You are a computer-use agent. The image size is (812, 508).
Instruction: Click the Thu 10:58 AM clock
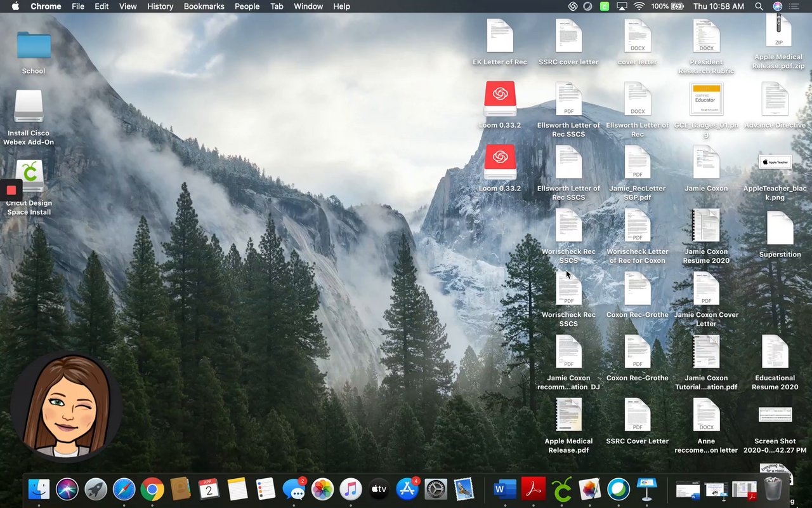[719, 6]
